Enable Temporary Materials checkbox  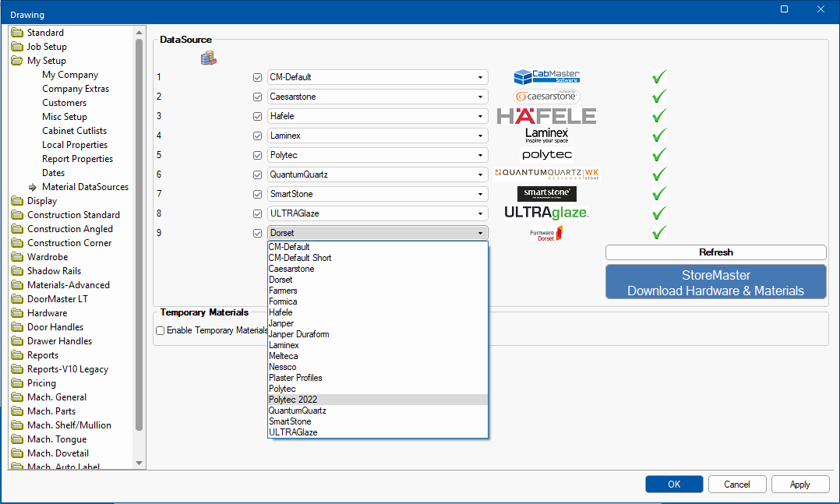161,330
